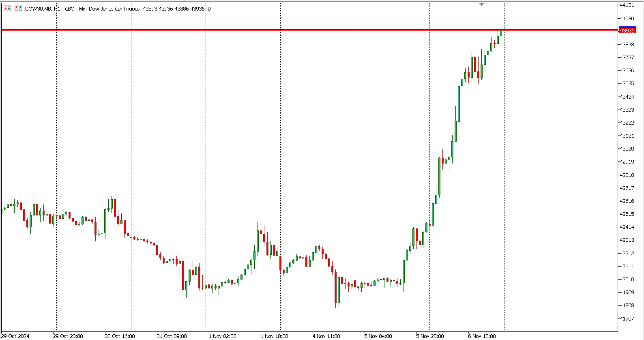This screenshot has height=340, width=644.
Task: Click the lowest red candle near 41808
Action: (x=336, y=290)
